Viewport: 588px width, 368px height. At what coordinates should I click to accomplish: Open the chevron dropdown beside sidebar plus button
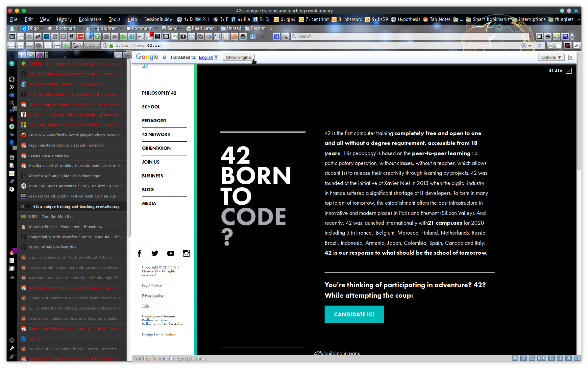[x=31, y=55]
